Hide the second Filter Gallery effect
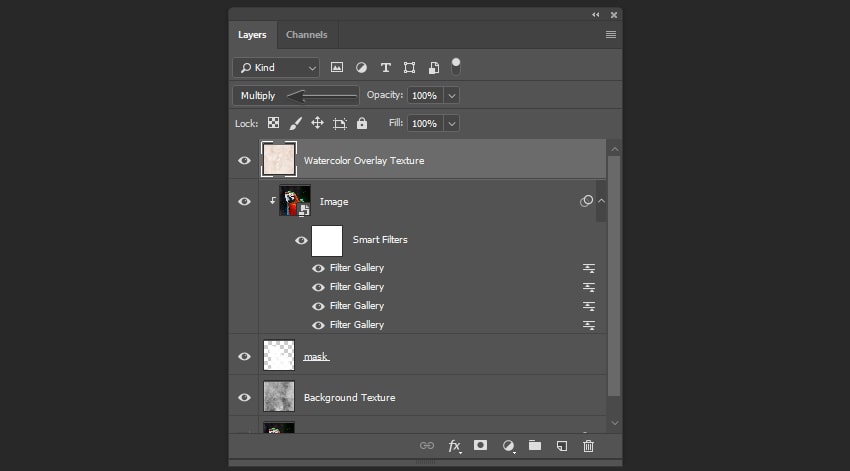This screenshot has width=850, height=471. pos(318,287)
